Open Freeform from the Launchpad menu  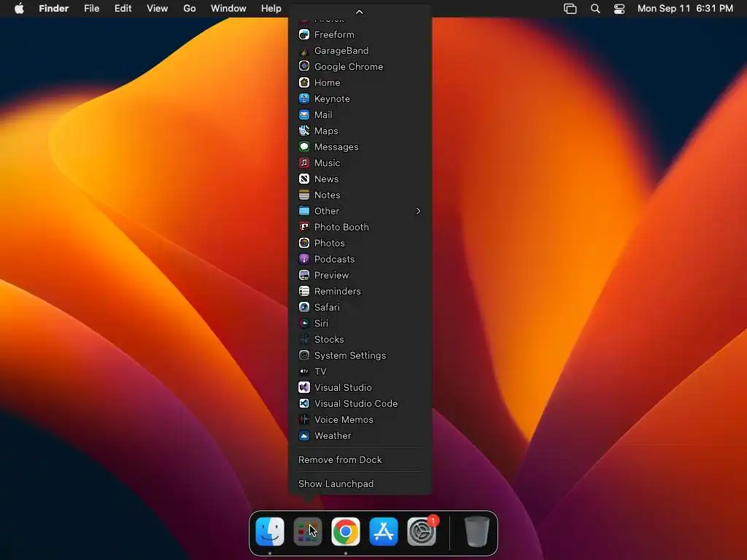(360, 34)
